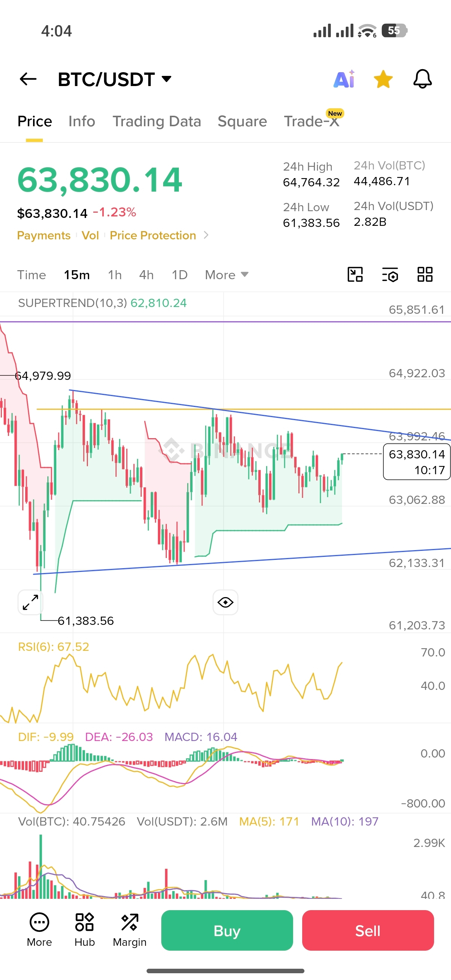Select the Time chart interval
The height and width of the screenshot is (980, 451).
tap(32, 275)
